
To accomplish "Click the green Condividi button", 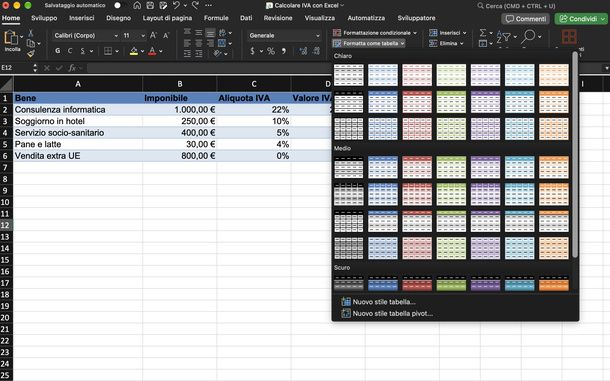I will click(x=581, y=19).
